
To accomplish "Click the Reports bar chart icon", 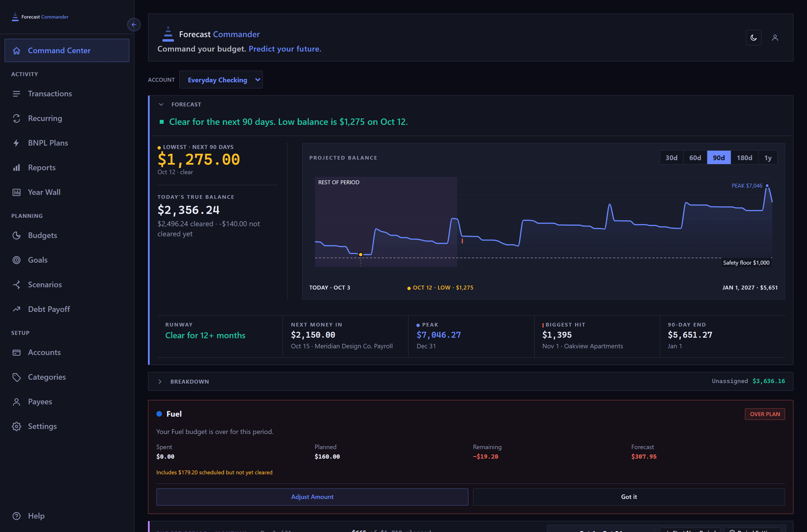I will tap(16, 168).
